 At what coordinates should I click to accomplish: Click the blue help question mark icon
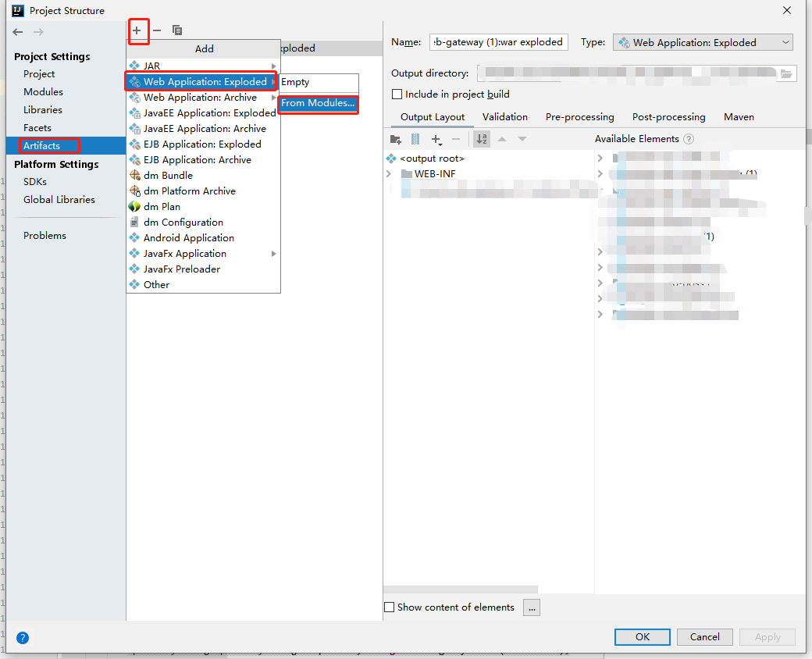(x=23, y=638)
